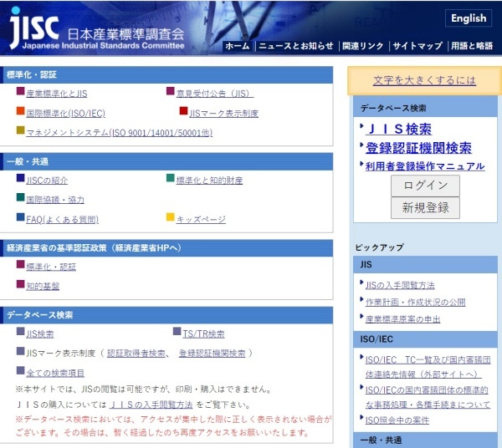Screen dimensions: 502x448
Task: Click yellow square icon beside キッズページ
Action: [171, 217]
